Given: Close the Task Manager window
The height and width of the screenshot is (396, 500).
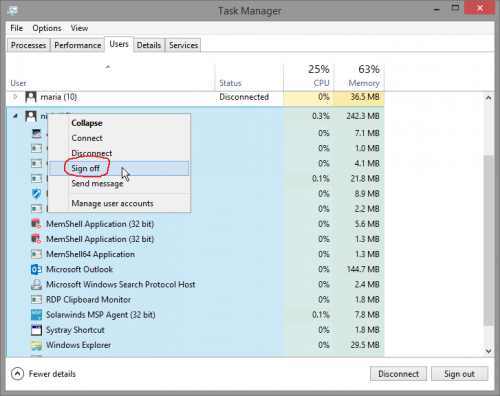Looking at the screenshot, I should pyautogui.click(x=480, y=8).
